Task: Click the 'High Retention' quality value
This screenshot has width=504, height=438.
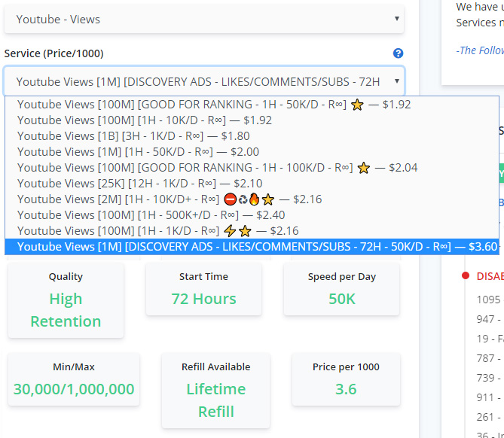Action: [x=66, y=310]
